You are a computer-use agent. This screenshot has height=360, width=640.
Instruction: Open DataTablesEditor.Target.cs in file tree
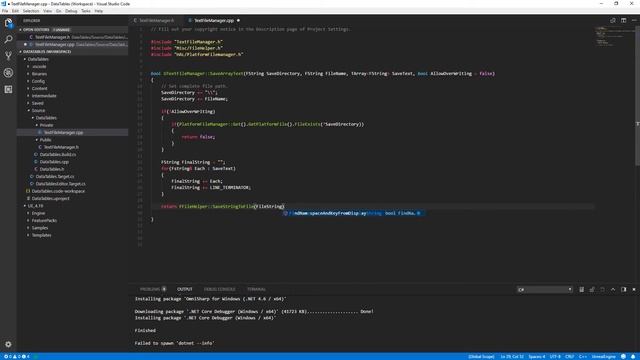[x=60, y=184]
